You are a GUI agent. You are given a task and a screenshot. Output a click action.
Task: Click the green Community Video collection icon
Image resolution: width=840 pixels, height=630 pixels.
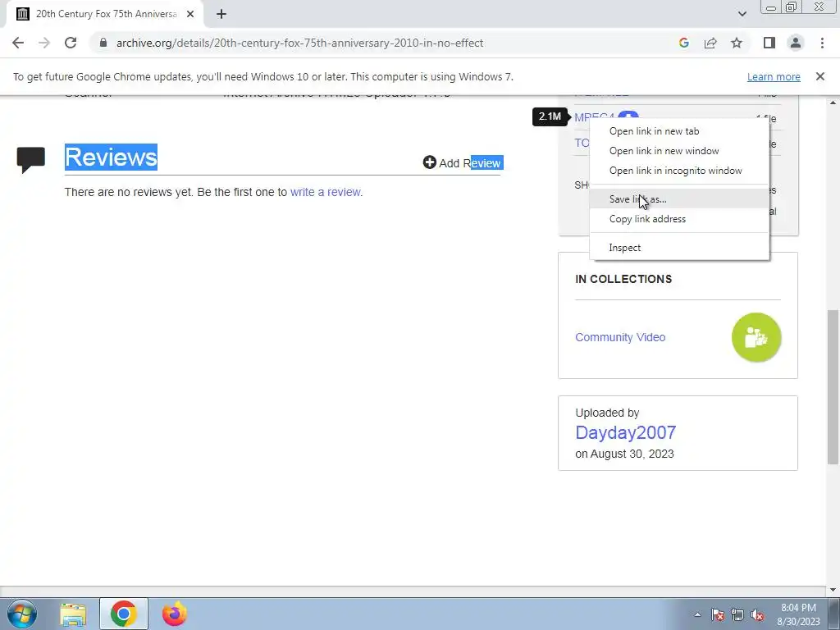click(x=756, y=337)
